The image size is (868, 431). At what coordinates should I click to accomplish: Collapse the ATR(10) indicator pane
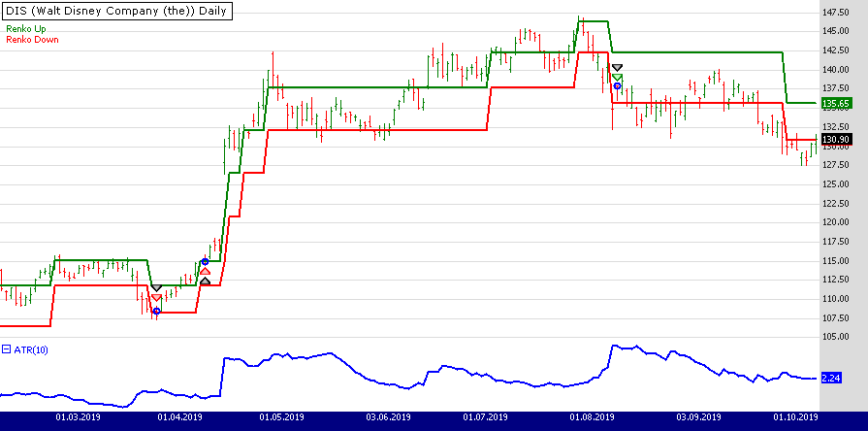pos(6,349)
